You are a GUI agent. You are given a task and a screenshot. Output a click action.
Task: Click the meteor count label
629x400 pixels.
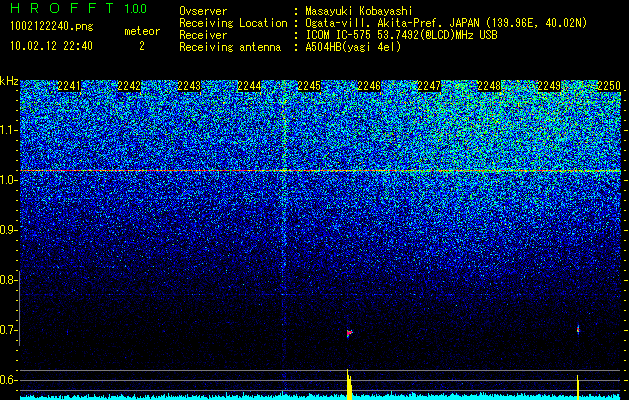(142, 31)
